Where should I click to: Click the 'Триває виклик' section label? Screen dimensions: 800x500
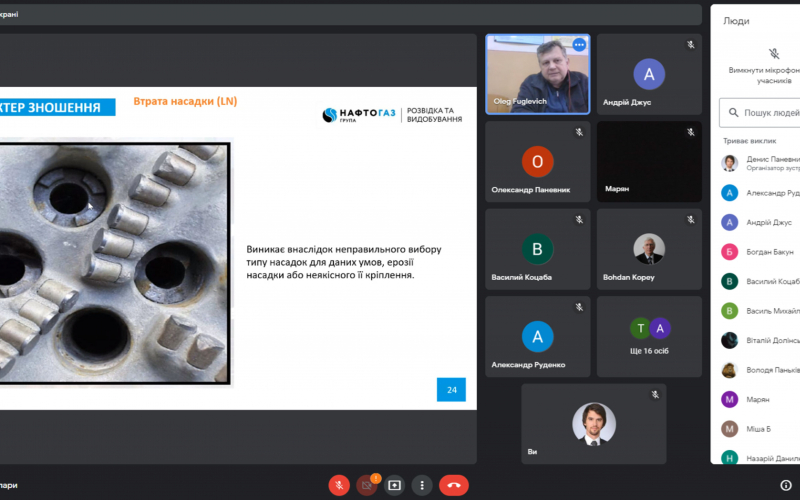(749, 141)
